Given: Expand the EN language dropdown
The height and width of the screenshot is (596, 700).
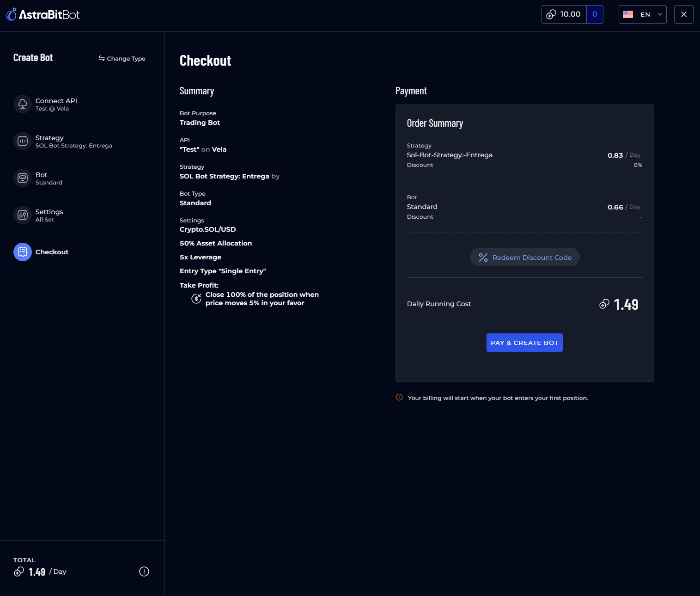Looking at the screenshot, I should (660, 14).
